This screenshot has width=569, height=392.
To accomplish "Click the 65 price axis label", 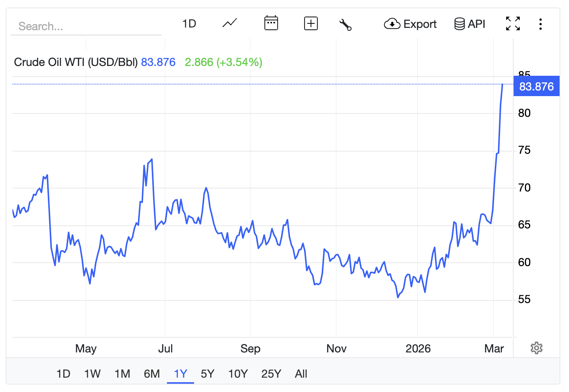I will (524, 225).
